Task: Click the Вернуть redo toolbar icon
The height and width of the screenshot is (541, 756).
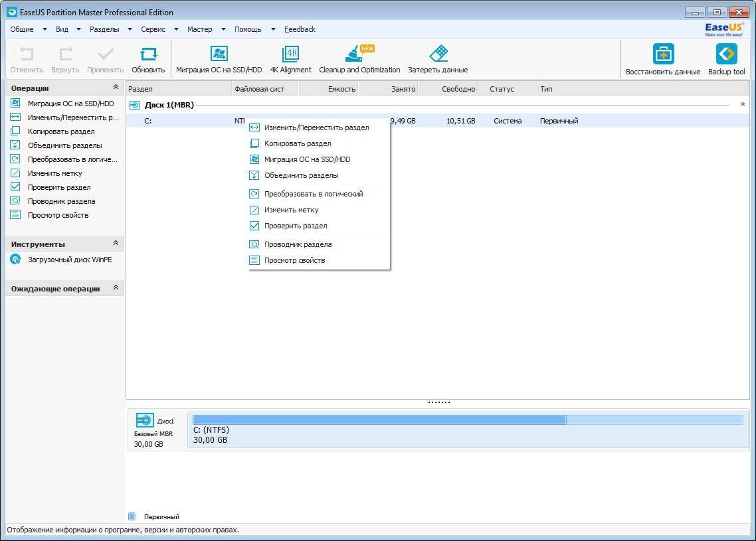Action: click(66, 54)
